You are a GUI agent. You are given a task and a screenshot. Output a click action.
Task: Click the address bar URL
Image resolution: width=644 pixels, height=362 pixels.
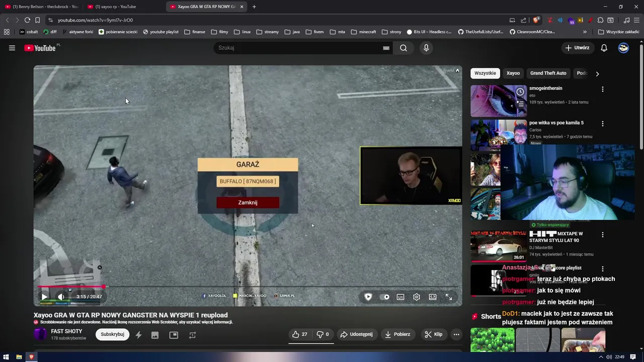95,20
